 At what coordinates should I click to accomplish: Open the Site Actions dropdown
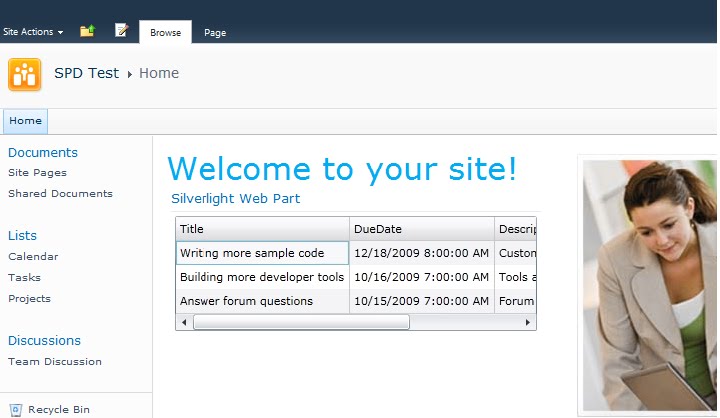click(x=33, y=32)
